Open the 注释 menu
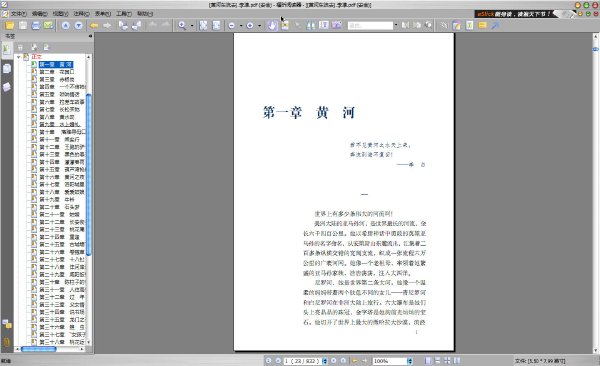This screenshot has height=366, width=600. coord(81,14)
